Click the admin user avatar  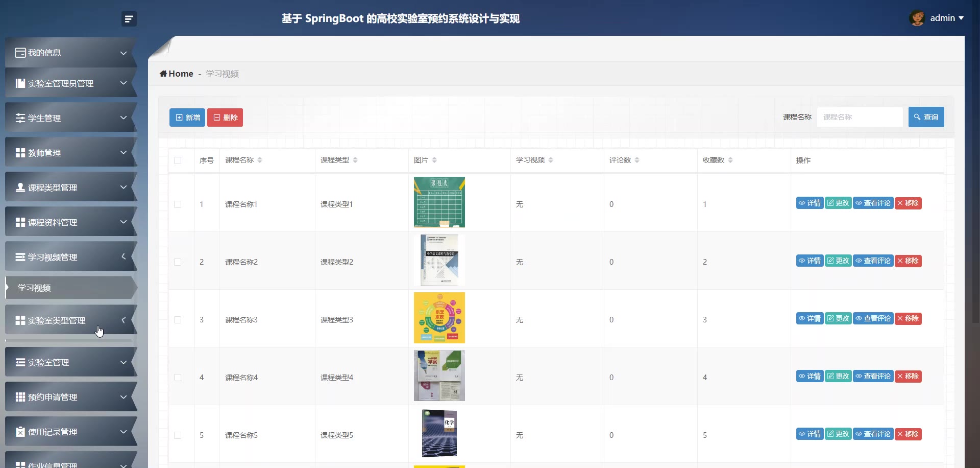click(x=917, y=18)
